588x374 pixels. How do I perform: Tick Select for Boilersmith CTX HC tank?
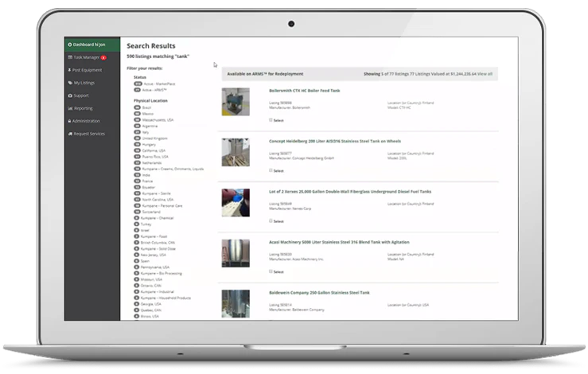coord(271,120)
